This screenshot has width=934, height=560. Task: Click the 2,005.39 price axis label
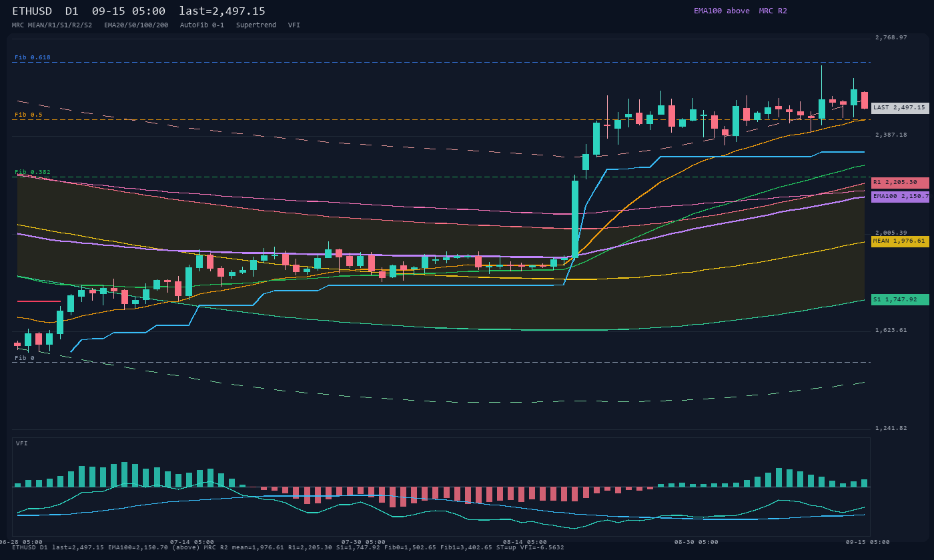[x=891, y=233]
